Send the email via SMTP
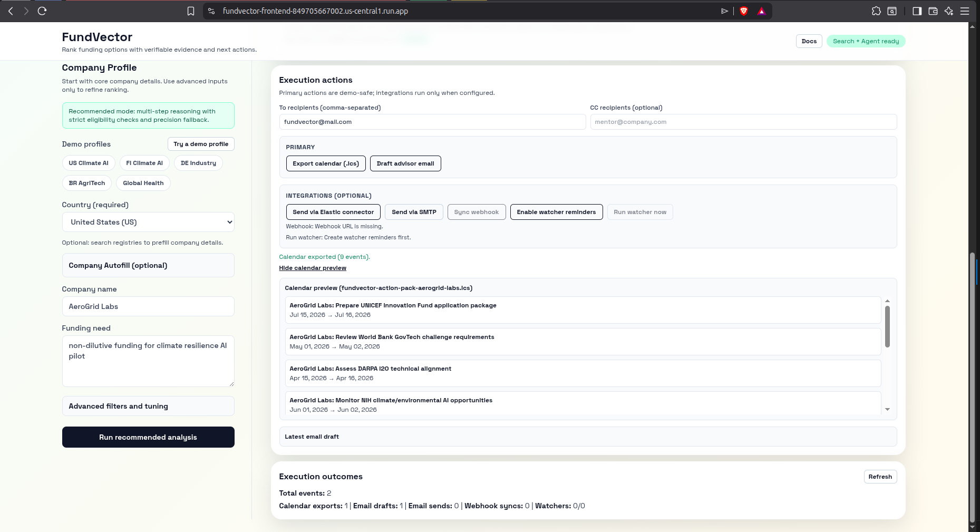The width and height of the screenshot is (980, 532). coord(414,212)
